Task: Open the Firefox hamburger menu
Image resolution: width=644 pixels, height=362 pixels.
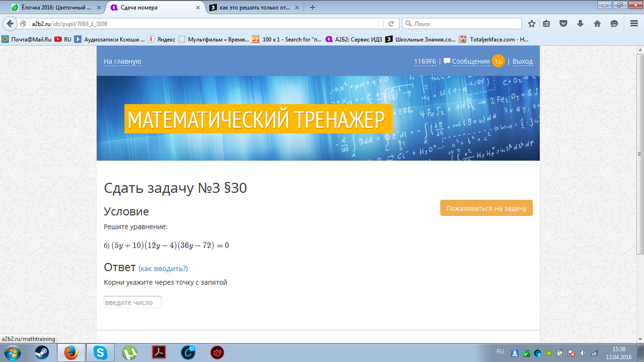Action: [x=634, y=24]
